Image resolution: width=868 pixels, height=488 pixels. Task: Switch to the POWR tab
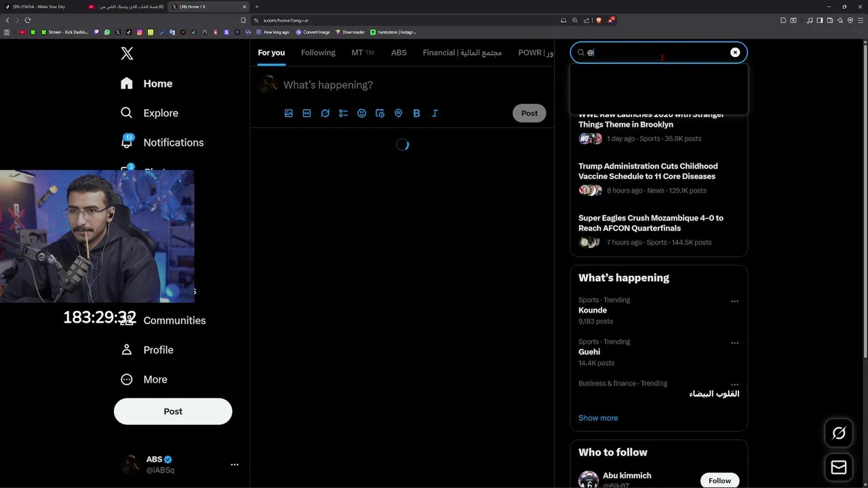[x=536, y=53]
